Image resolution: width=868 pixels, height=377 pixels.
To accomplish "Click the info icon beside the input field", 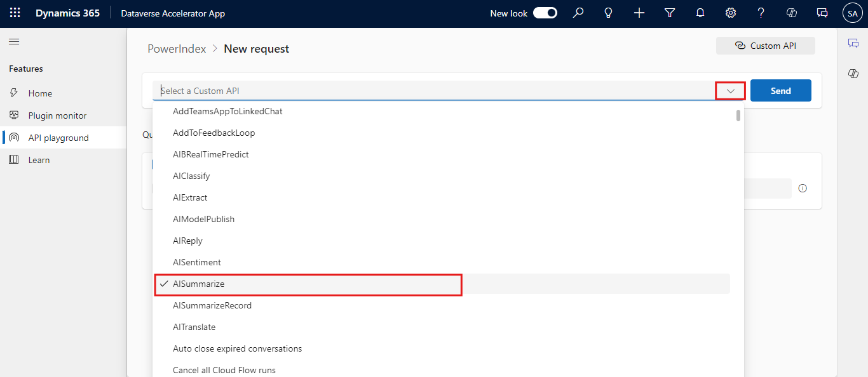I will (803, 189).
